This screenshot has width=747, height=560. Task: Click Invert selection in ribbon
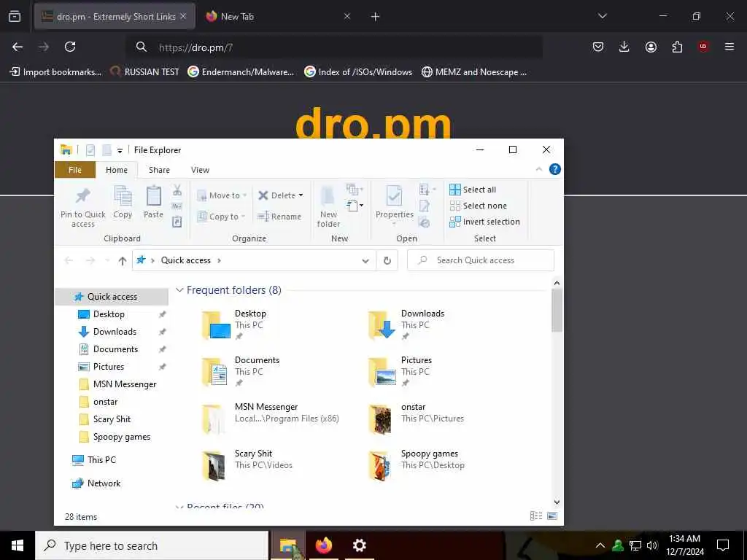[484, 222]
